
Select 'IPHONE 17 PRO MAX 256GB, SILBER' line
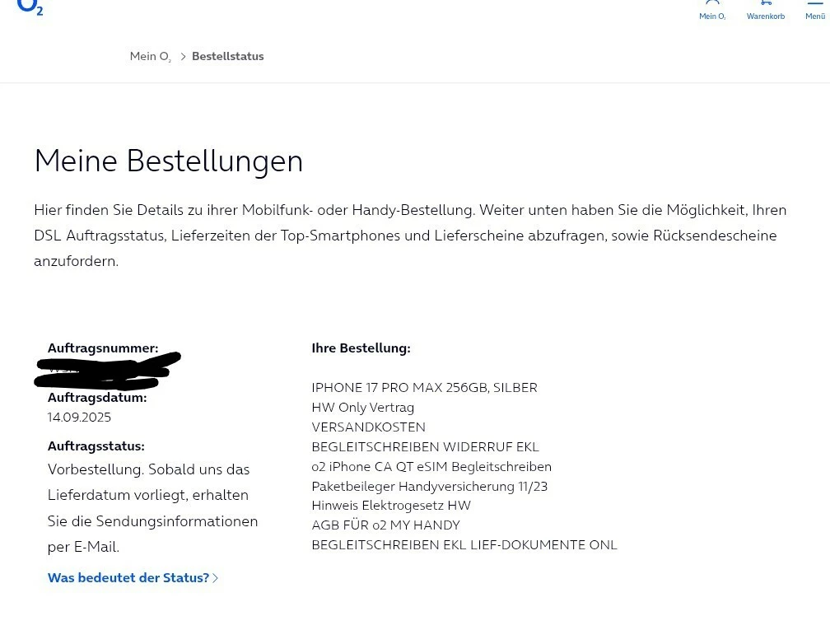pyautogui.click(x=425, y=388)
